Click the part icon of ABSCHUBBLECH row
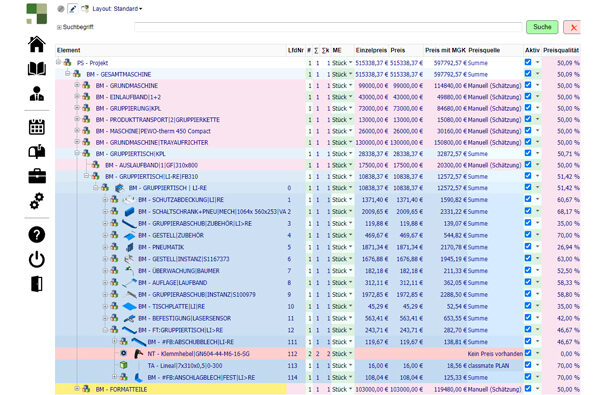 [139, 341]
